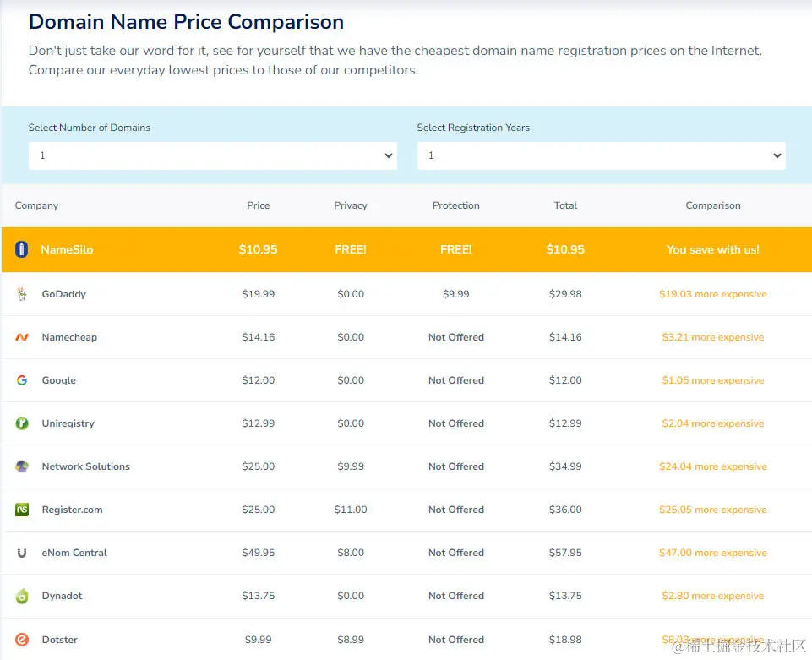The image size is (812, 660).
Task: Click the Company column header
Action: pos(36,205)
